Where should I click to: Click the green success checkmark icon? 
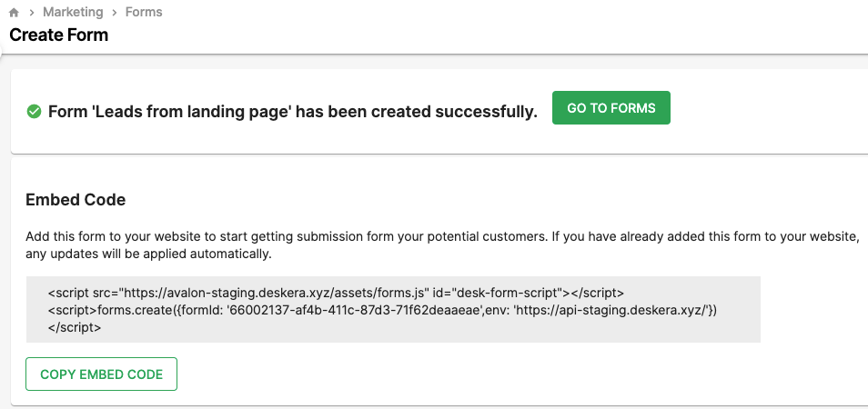(x=34, y=112)
